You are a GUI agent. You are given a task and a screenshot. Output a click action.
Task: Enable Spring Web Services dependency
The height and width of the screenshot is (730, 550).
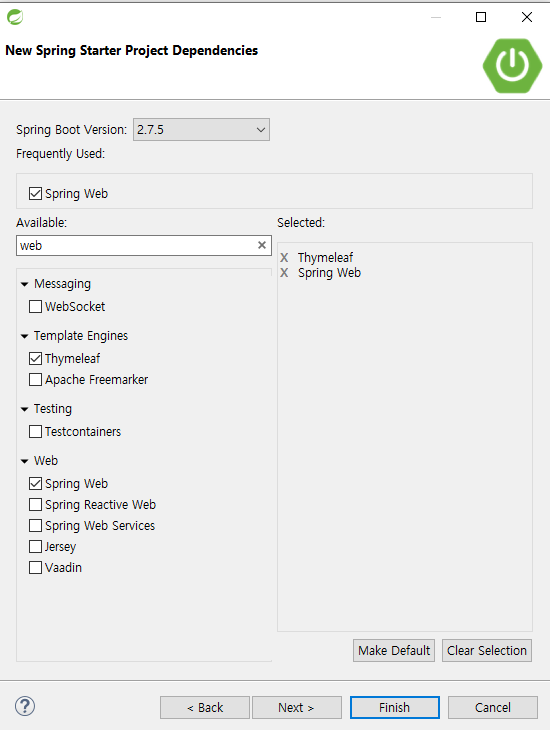[35, 525]
